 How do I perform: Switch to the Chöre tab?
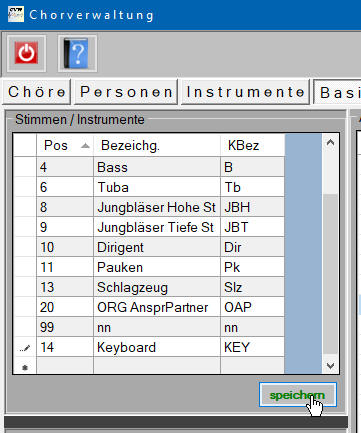[37, 92]
